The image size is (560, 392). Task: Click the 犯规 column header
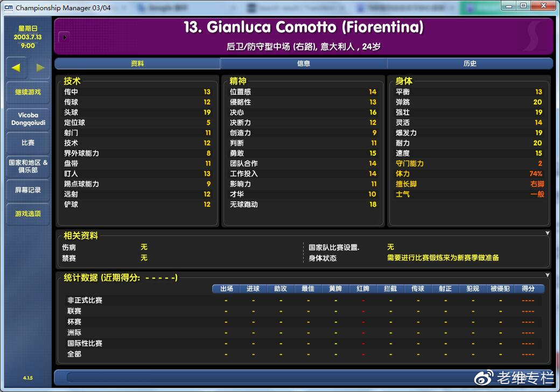[x=473, y=289]
